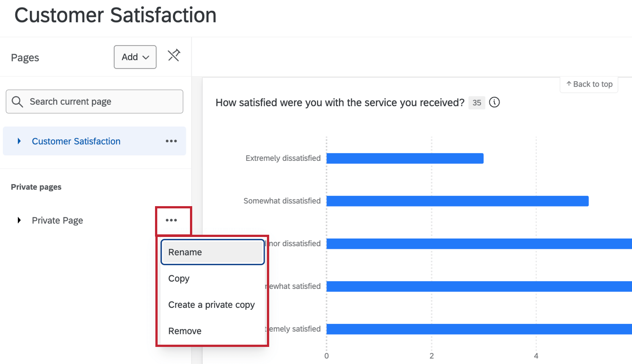This screenshot has width=632, height=364.
Task: Expand the Customer Satisfaction page tree
Action: coord(19,141)
